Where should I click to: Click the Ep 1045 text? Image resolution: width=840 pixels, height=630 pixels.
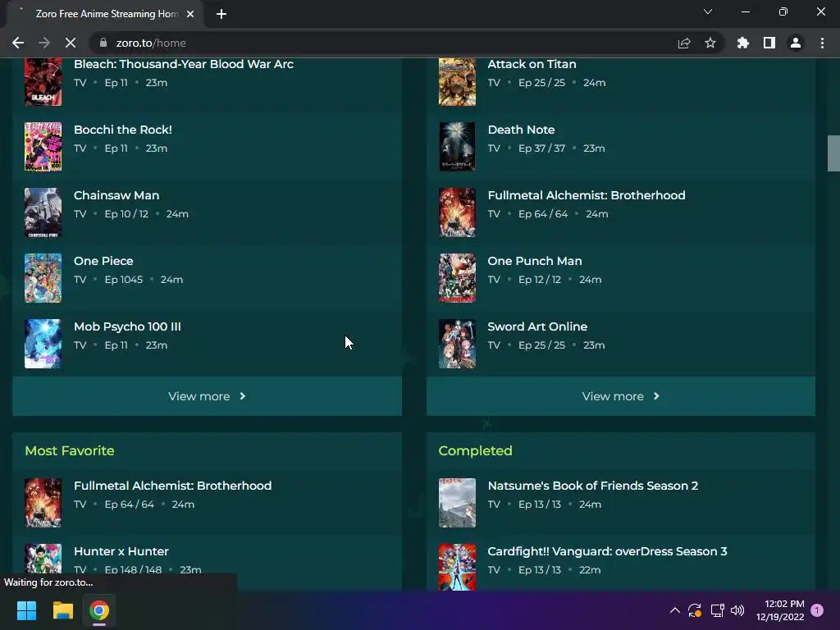click(x=124, y=280)
